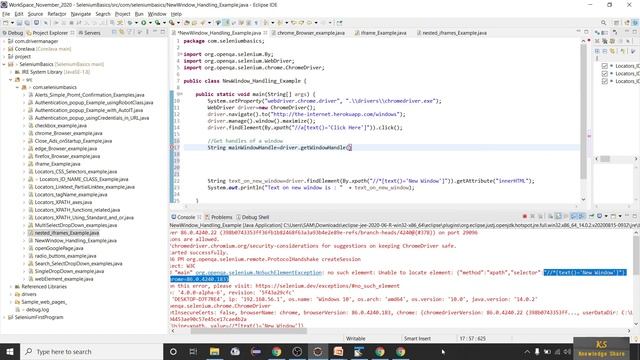Screen dimensions: 640x360
Task: Select checkbox_example.java in the Project Explorer
Action: (60, 125)
